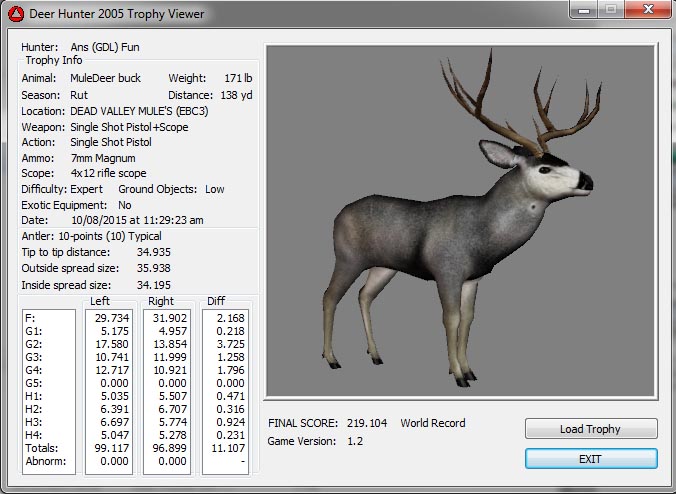This screenshot has width=676, height=494.
Task: Click the Load Trophy button
Action: [590, 429]
